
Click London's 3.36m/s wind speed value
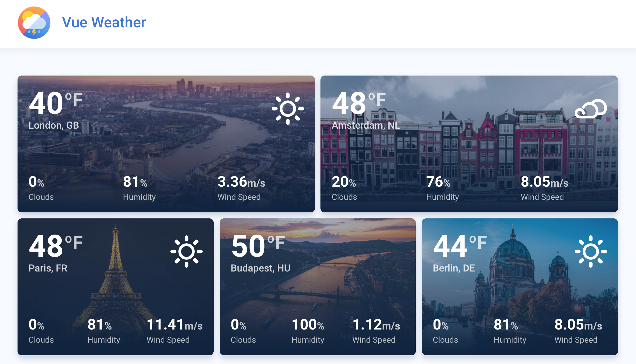pyautogui.click(x=241, y=182)
